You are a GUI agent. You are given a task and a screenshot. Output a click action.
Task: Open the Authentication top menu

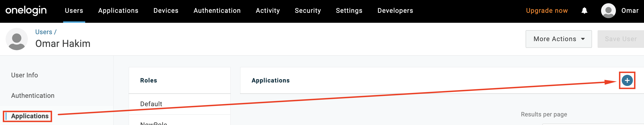click(217, 10)
